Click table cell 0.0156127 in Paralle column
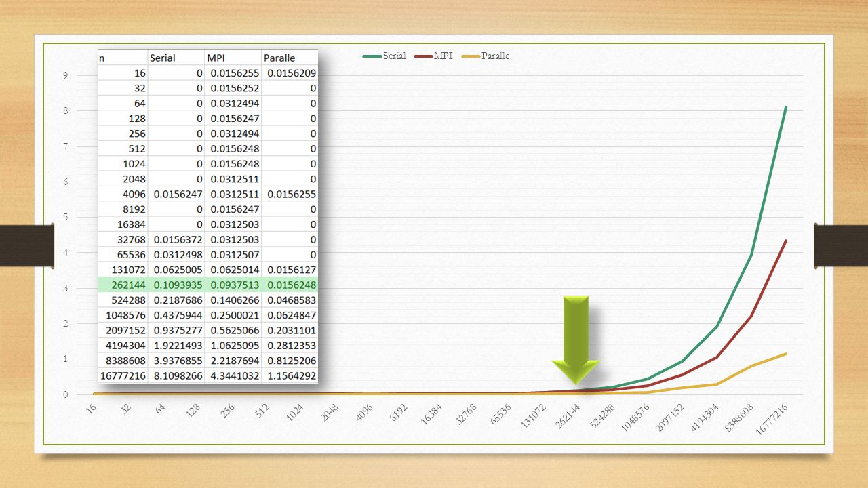Screen dimensions: 868x488 (x=292, y=270)
